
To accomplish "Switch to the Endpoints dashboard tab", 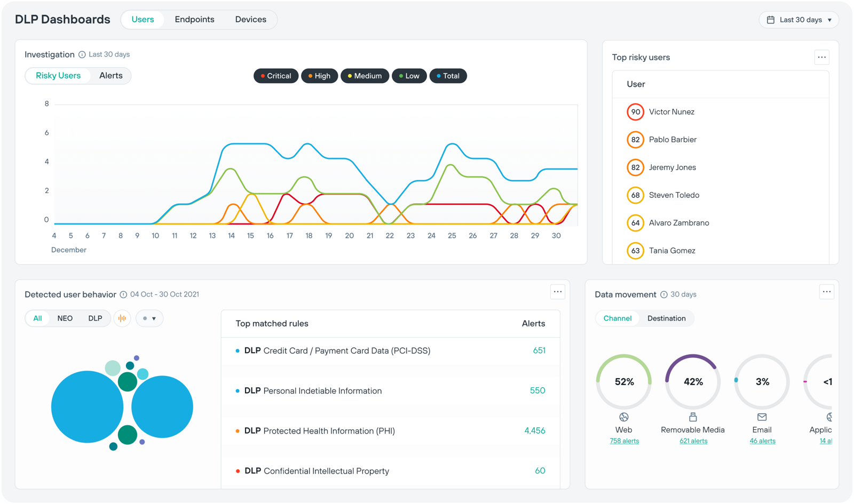I will [x=195, y=20].
